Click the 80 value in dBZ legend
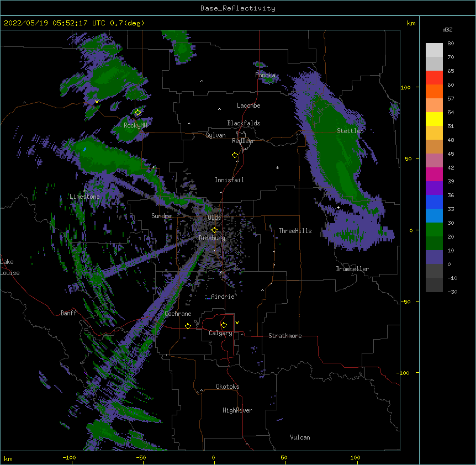The width and height of the screenshot is (476, 465). [451, 44]
